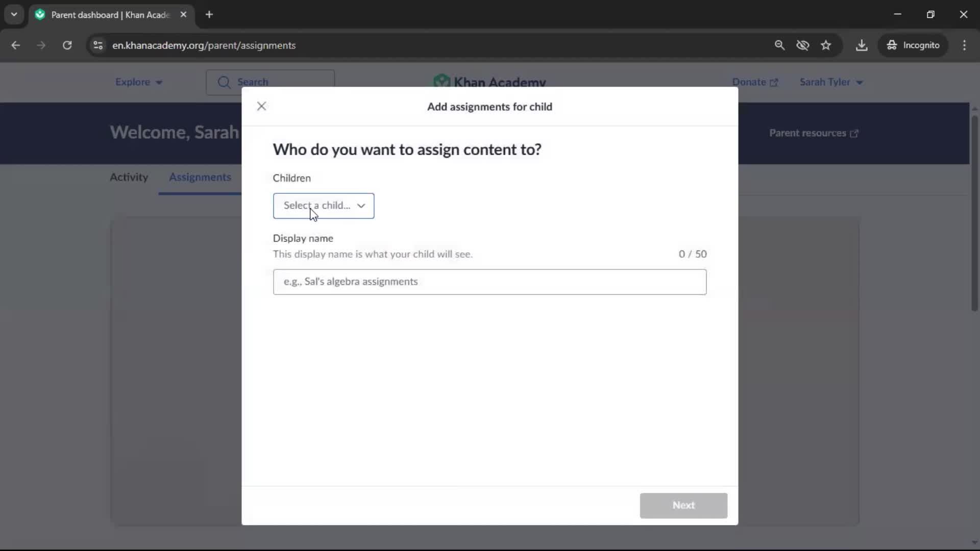
Task: Restore down the browser window
Action: pos(930,14)
